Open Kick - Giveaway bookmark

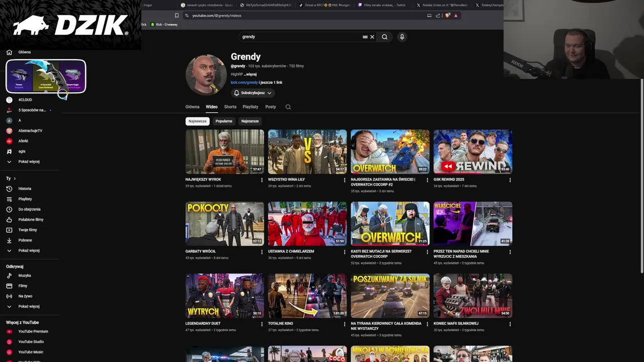(x=165, y=25)
